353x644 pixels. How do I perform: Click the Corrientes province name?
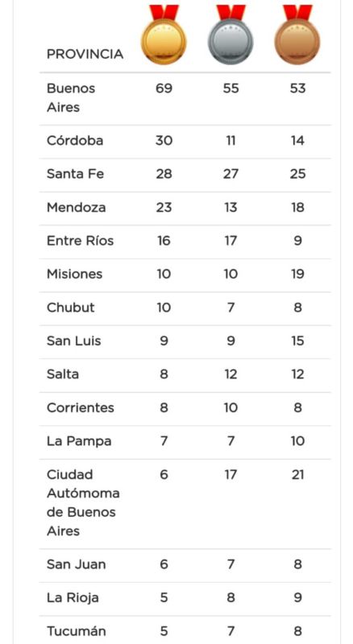81,408
